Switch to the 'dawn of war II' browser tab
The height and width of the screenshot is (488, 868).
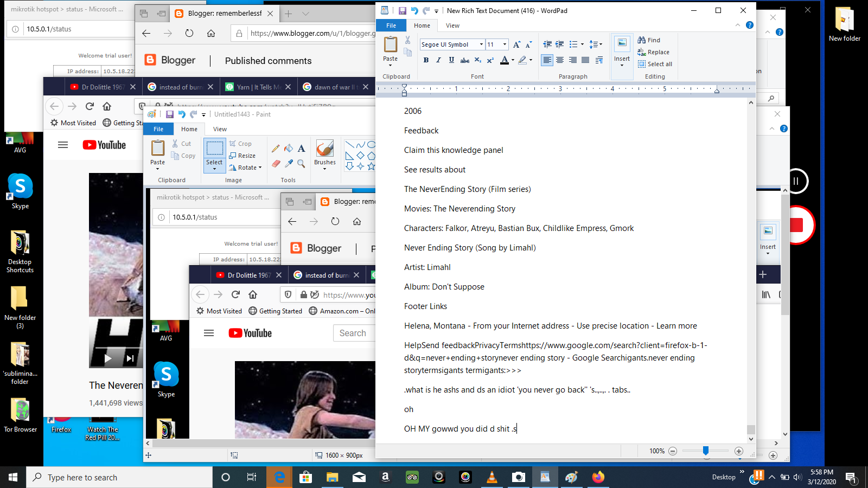coord(336,87)
